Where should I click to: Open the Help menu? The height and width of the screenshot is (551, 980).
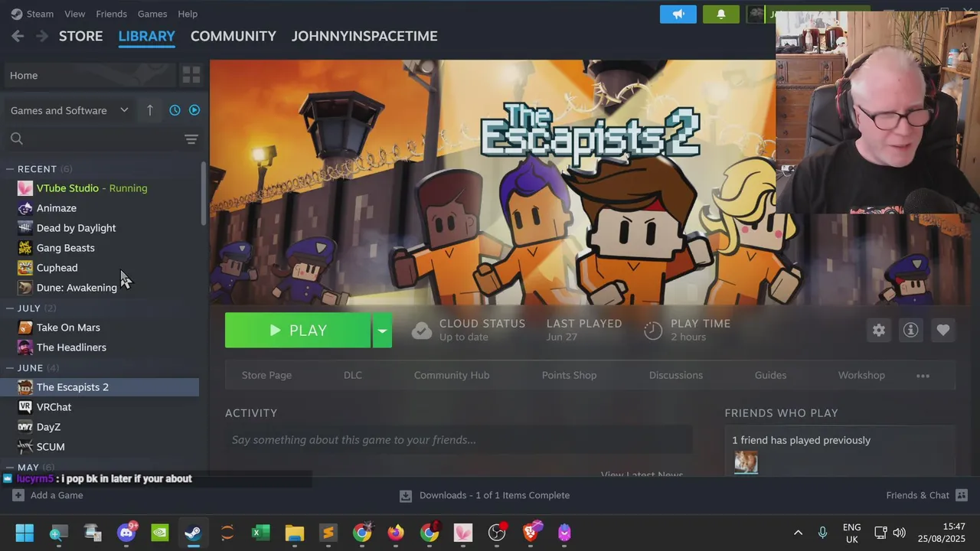[188, 14]
